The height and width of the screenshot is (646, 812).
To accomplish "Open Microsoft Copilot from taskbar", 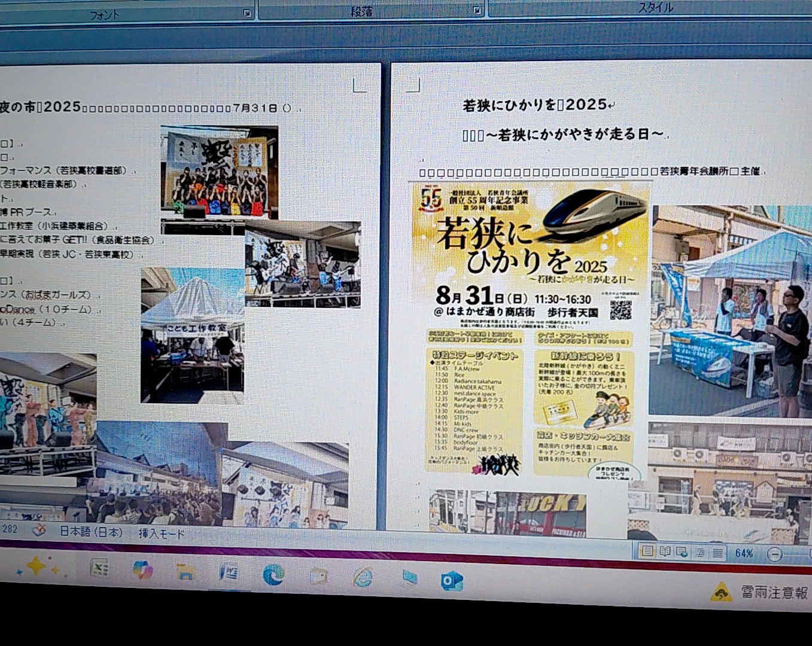I will click(142, 570).
